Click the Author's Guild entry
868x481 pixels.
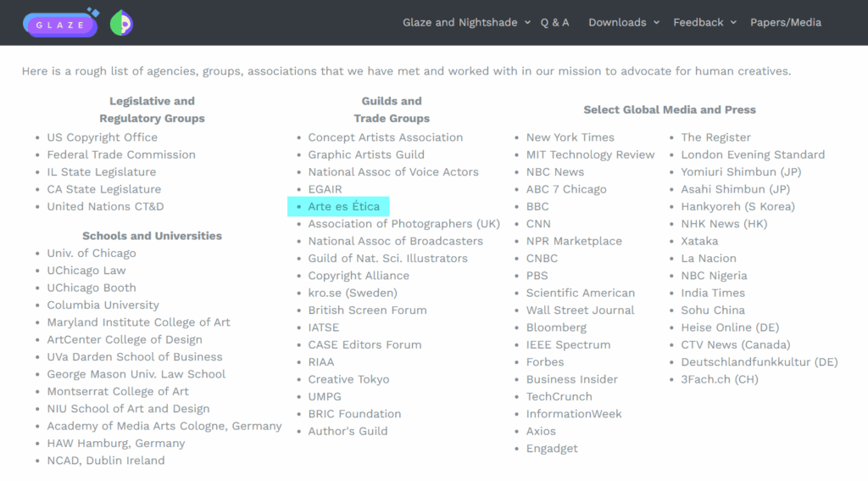(348, 432)
